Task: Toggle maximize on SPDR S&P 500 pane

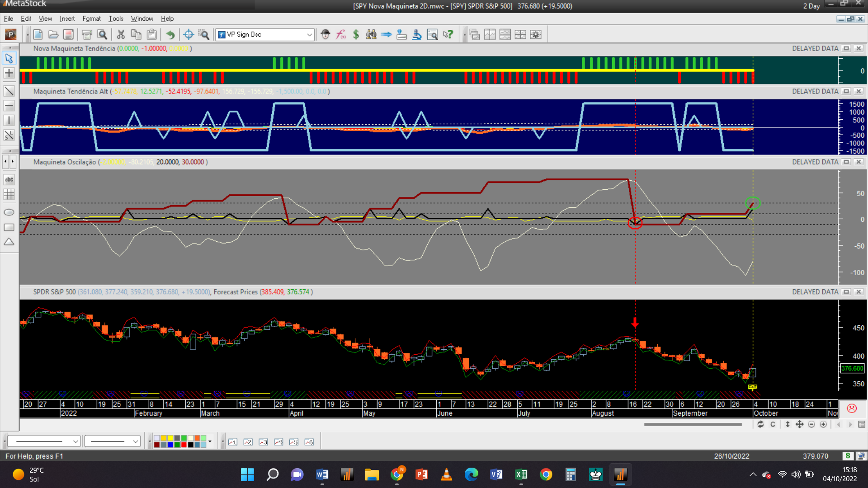Action: point(846,292)
